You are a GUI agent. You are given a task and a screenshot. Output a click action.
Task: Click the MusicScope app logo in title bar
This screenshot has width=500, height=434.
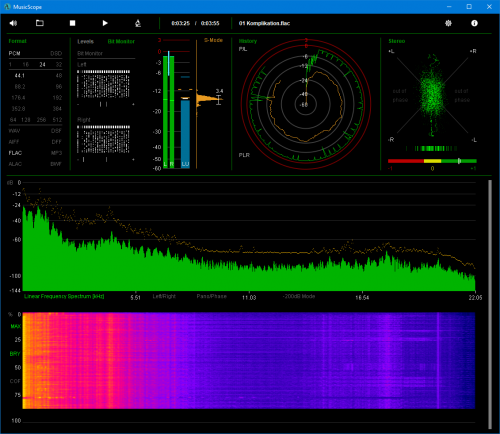pos(7,7)
